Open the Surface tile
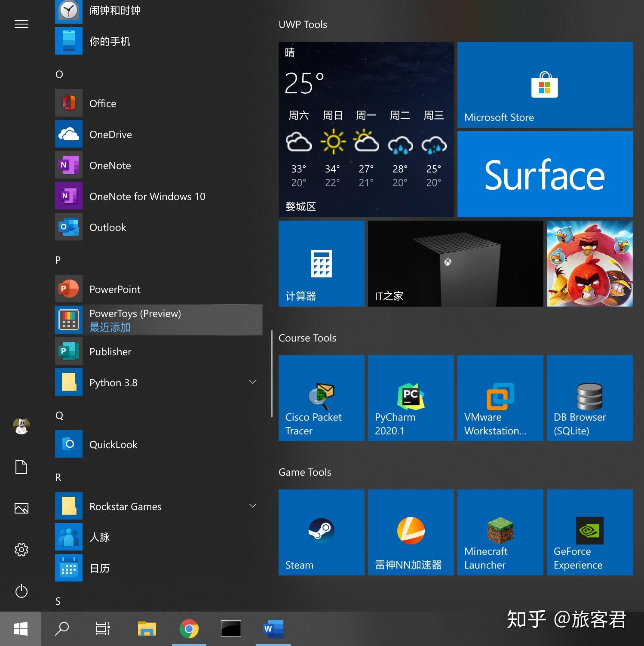 click(x=545, y=174)
